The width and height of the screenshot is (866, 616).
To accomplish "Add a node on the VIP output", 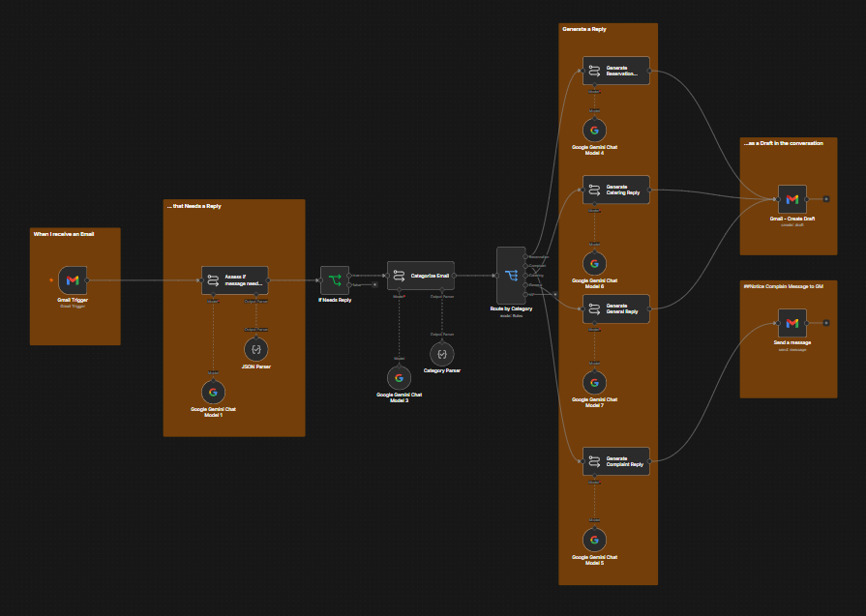I will (555, 294).
